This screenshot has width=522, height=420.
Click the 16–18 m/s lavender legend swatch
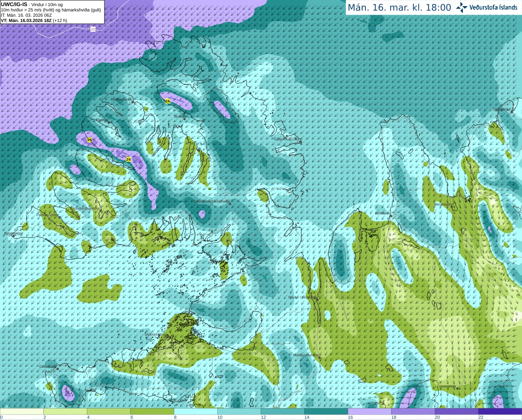click(x=369, y=411)
